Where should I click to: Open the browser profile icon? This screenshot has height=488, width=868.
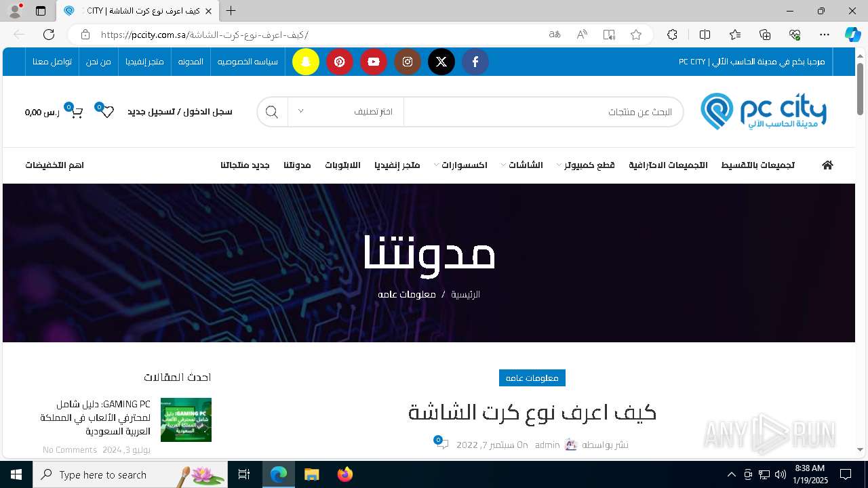[x=15, y=11]
